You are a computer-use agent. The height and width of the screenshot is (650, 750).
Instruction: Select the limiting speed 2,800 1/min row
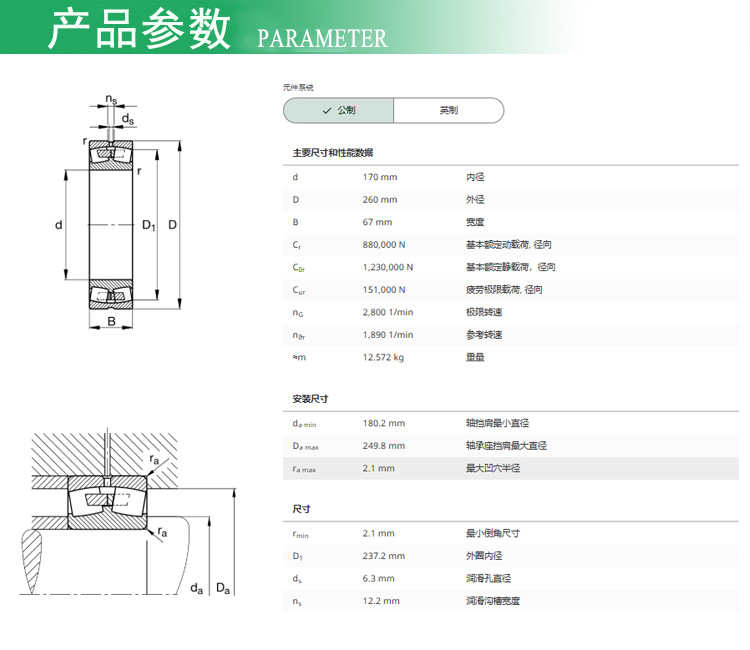[x=511, y=312]
